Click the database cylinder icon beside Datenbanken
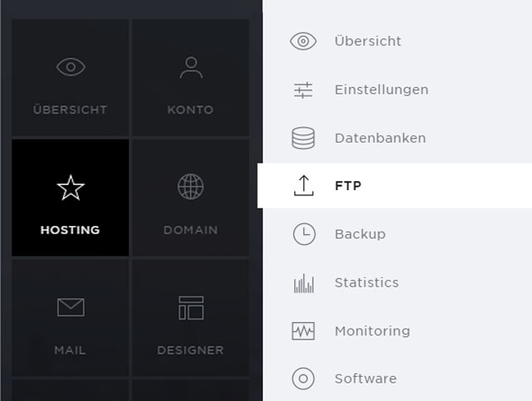Viewport: 532px width, 401px height. tap(303, 138)
